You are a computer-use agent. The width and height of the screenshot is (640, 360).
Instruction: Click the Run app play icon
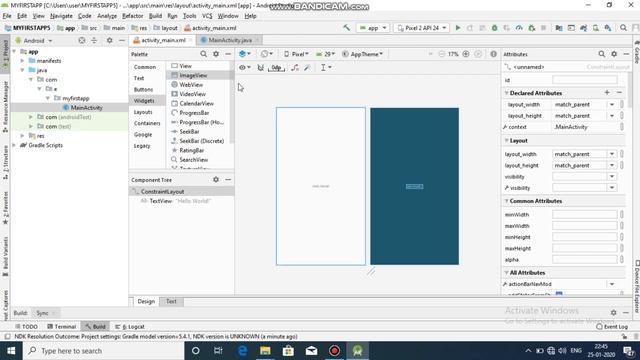[x=458, y=28]
